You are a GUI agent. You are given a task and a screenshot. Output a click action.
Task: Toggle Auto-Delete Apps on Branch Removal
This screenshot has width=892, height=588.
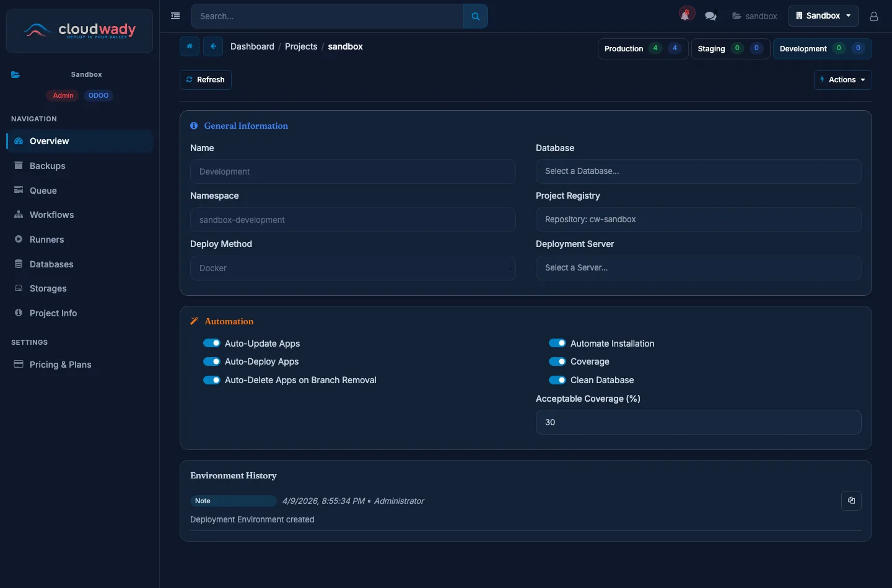click(212, 380)
